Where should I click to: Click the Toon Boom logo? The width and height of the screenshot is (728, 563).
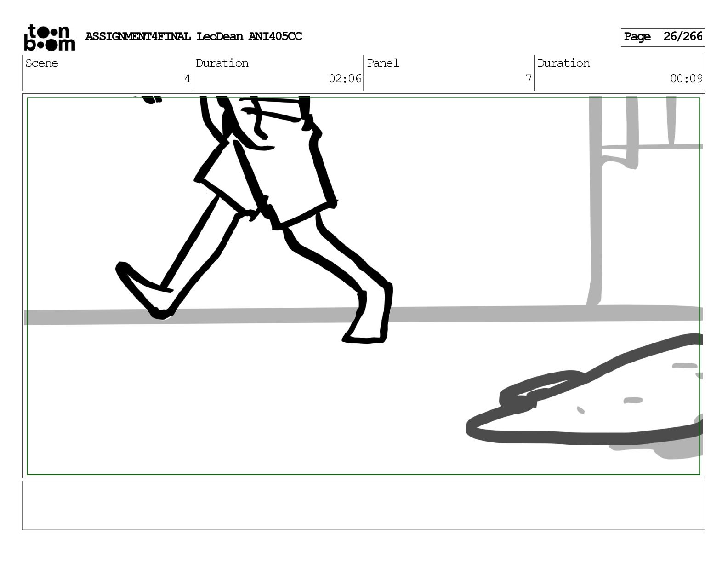click(49, 37)
